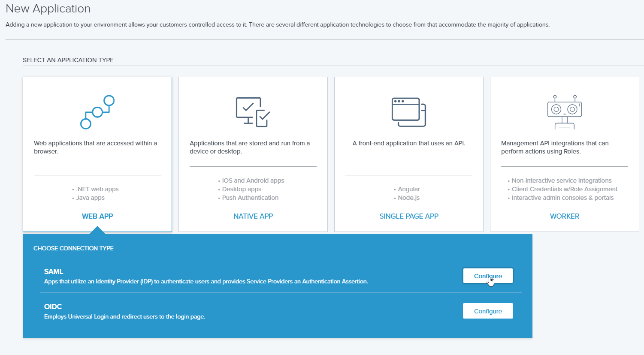Viewport: 644px width, 355px height.
Task: Configure the SAML connection type
Action: coord(488,275)
